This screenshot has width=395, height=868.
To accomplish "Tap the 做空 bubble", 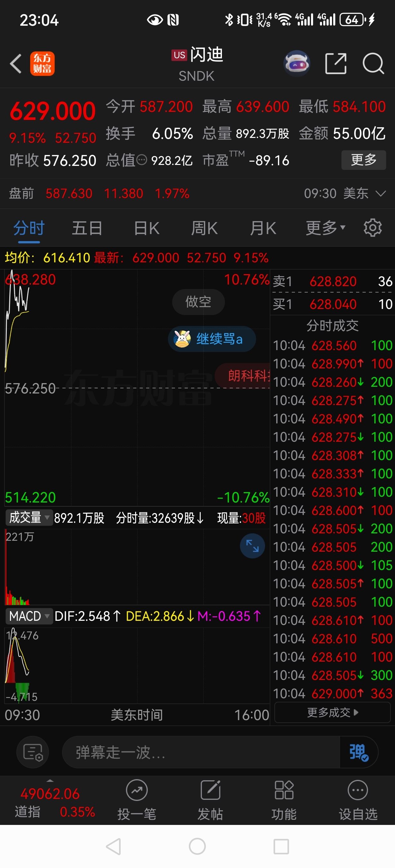I will point(198,302).
